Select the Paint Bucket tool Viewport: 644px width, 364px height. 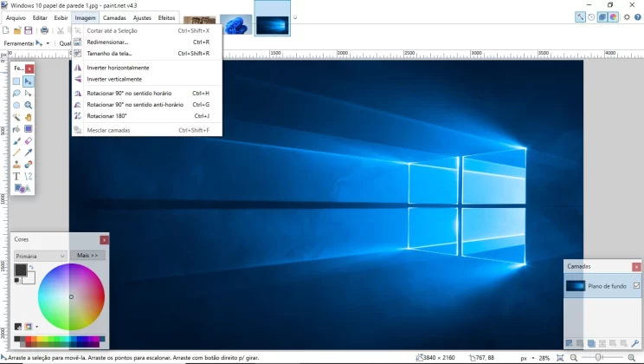(x=16, y=129)
